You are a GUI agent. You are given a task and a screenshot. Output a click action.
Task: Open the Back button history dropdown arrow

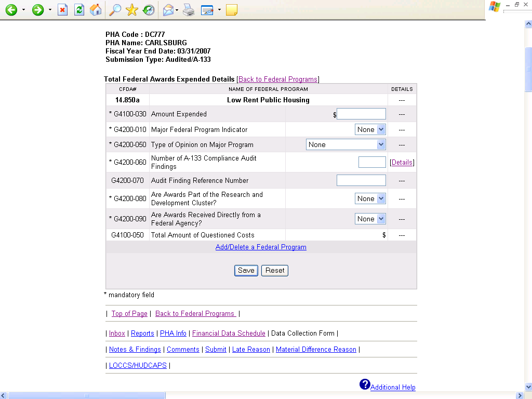click(x=23, y=10)
